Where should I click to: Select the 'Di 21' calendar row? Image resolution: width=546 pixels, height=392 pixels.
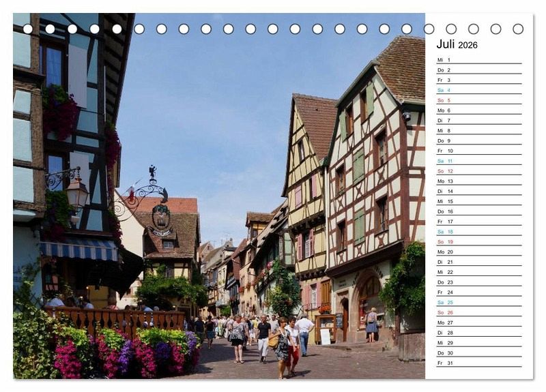(479, 262)
